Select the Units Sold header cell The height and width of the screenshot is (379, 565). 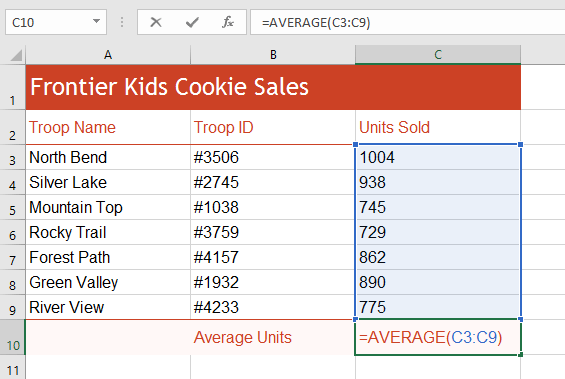coord(438,127)
